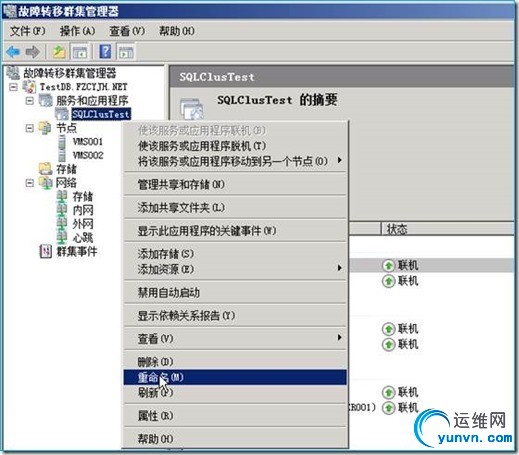The width and height of the screenshot is (519, 455).
Task: Click the TestDB.FZCYJH.NET cluster icon
Action: pyautogui.click(x=29, y=87)
